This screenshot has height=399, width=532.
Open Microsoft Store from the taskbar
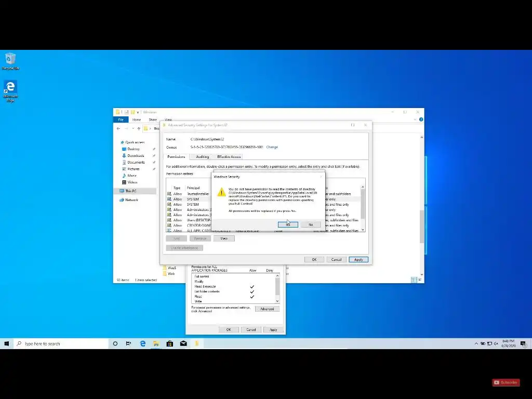[170, 344]
